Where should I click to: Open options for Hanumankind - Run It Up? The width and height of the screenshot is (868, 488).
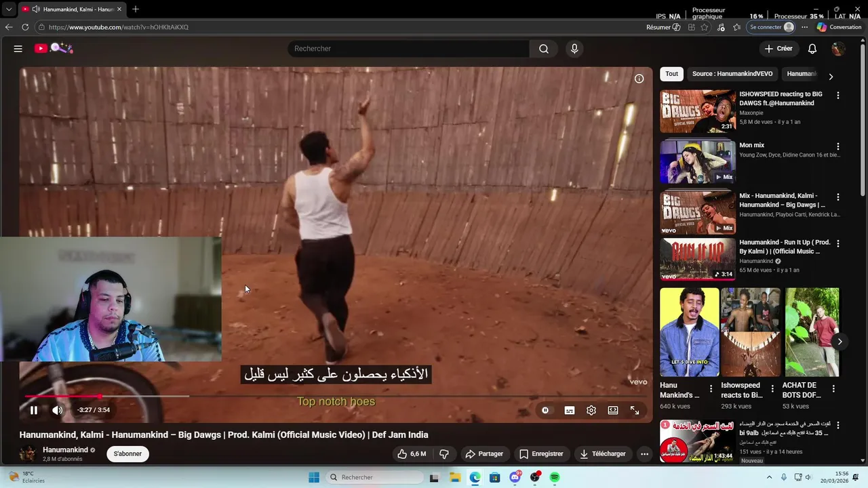[x=838, y=243]
